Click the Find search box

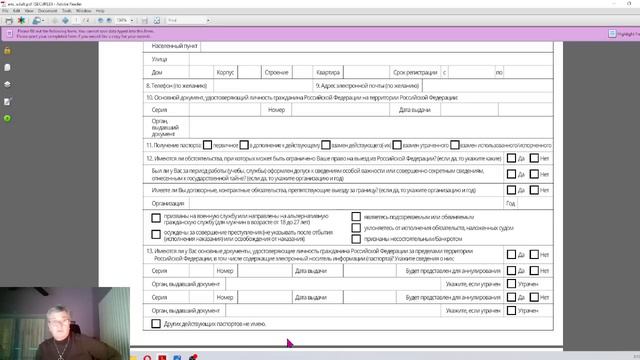186,20
